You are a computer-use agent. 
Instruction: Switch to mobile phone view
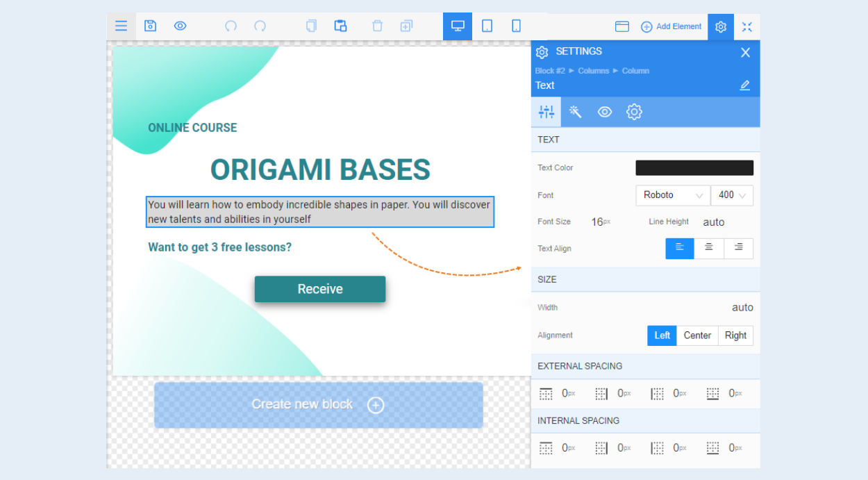tap(516, 26)
